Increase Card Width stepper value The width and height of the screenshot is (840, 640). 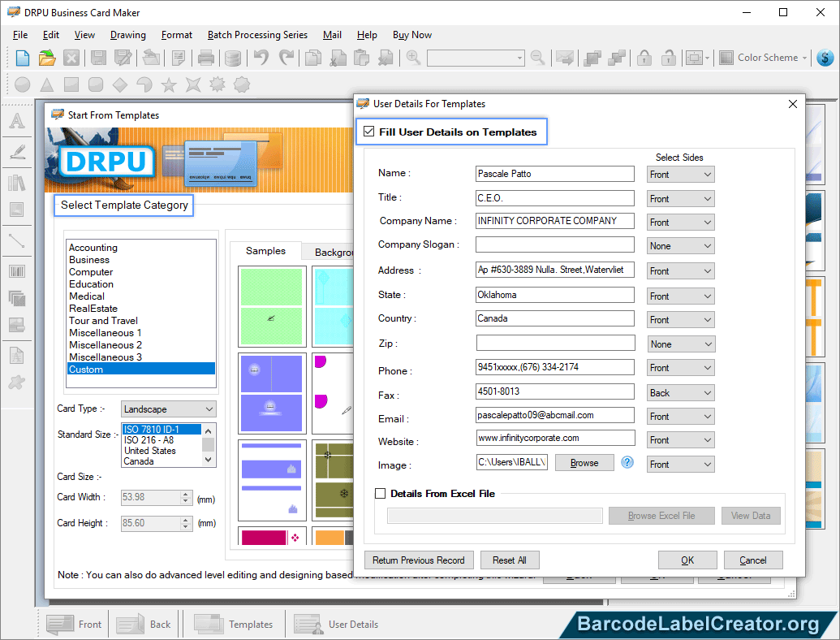point(186,494)
